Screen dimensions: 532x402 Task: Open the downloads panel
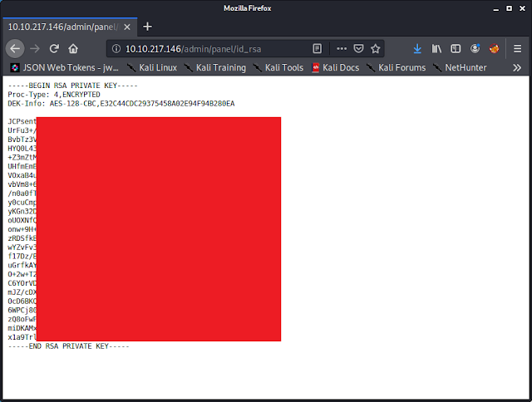click(x=417, y=49)
